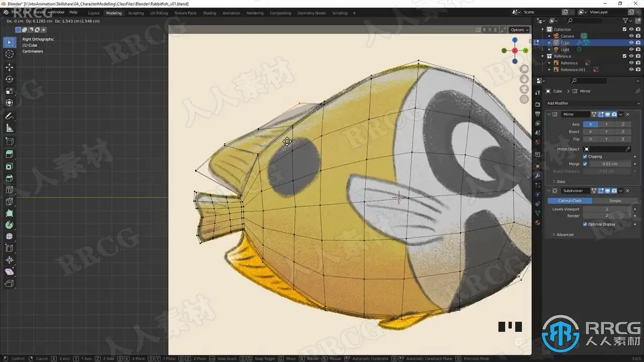Select the Measure tool
Viewport: 644px width, 362px height.
point(10,128)
